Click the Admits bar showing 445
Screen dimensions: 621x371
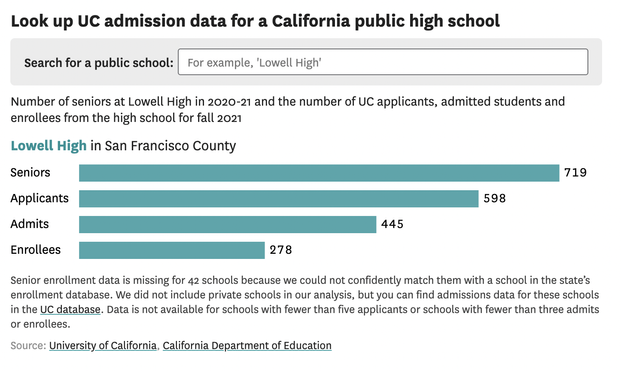point(228,225)
